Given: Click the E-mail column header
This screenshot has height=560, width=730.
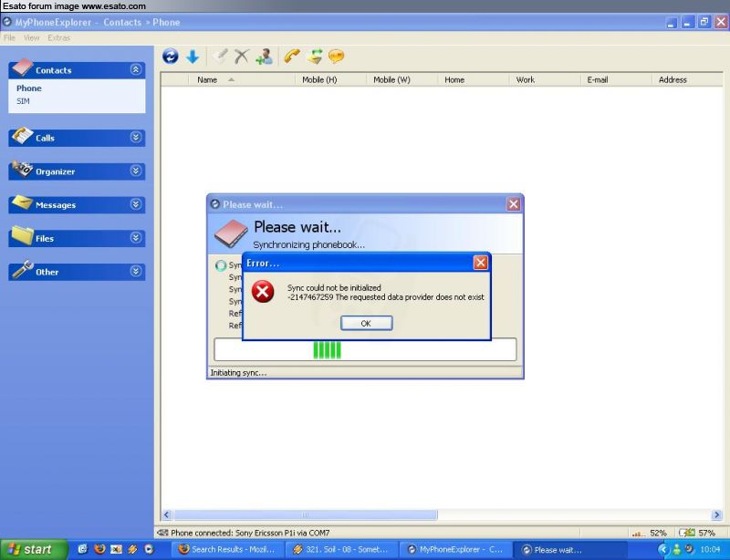Looking at the screenshot, I should [616, 79].
